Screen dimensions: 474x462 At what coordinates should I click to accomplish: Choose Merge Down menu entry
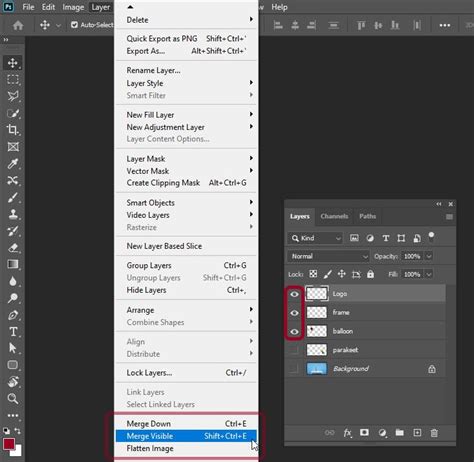tap(186, 424)
